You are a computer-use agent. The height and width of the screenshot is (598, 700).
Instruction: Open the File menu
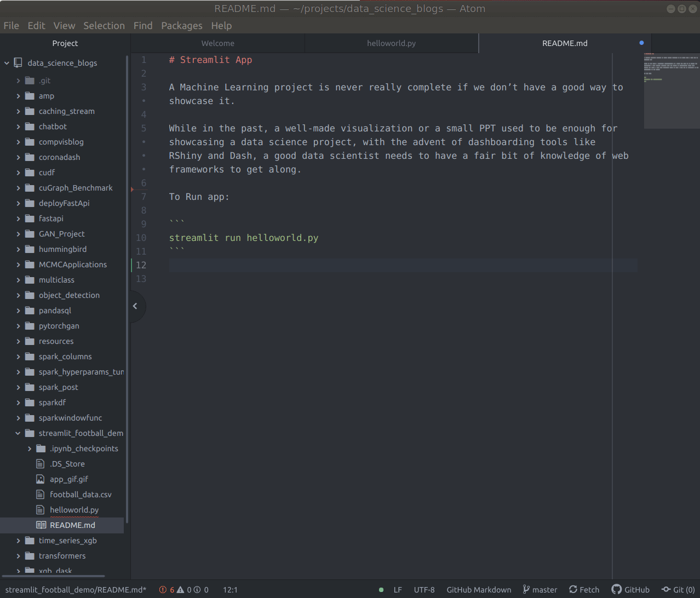11,26
